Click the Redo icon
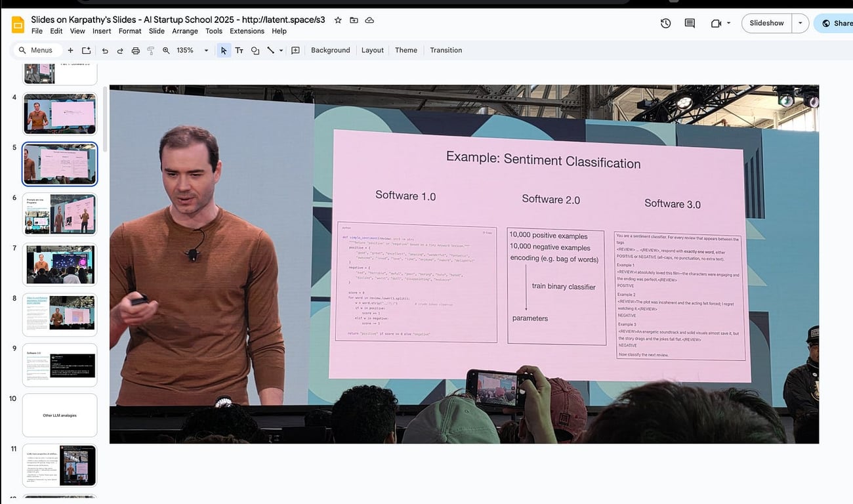Screen dimensions: 853x504 [x=120, y=50]
